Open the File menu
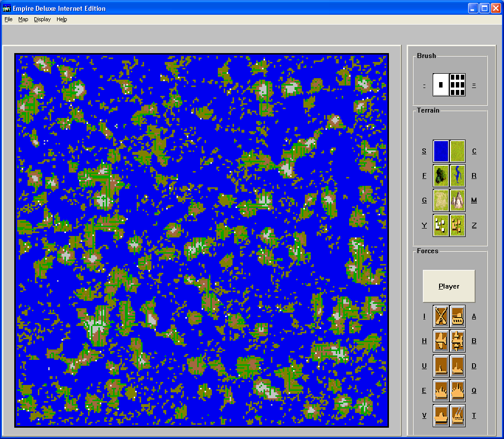 tap(8, 20)
